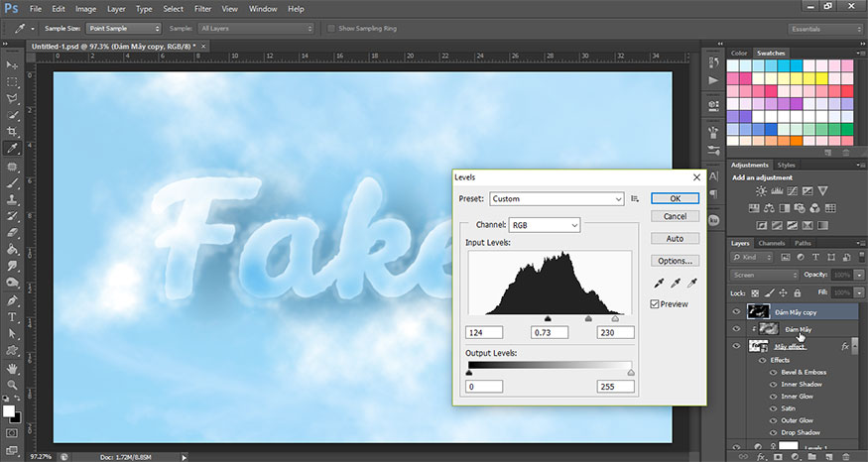868x462 pixels.
Task: Toggle visibility of Drop Shadow effect
Action: click(774, 432)
